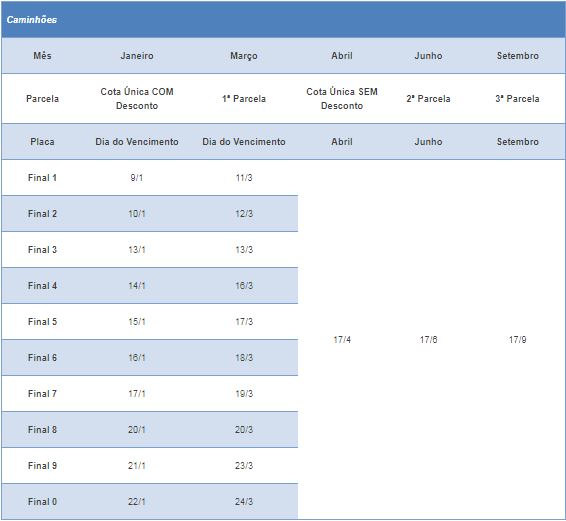Select the 12/3 date for Final 2

pyautogui.click(x=244, y=213)
